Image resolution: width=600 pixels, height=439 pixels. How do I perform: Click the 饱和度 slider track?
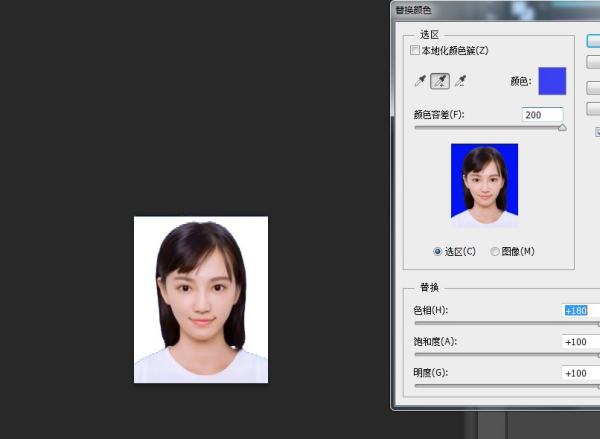[x=500, y=355]
